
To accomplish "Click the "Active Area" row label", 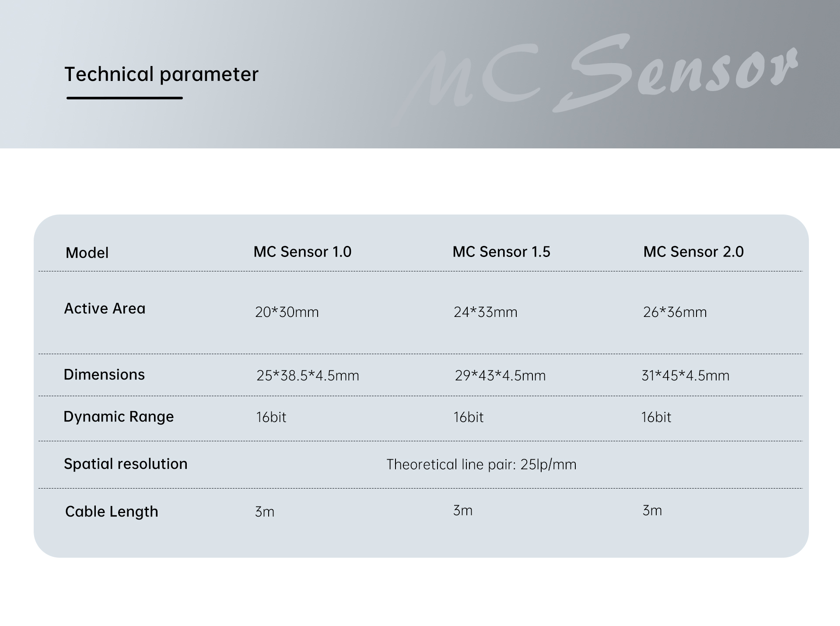I will point(105,309).
